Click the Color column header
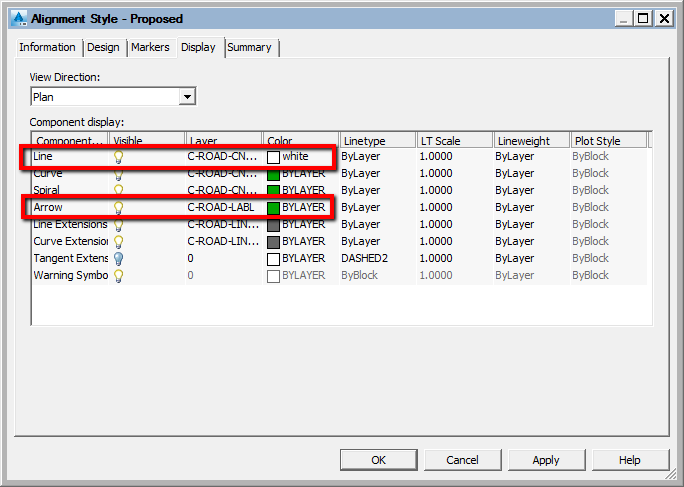This screenshot has height=487, width=684. (x=301, y=140)
